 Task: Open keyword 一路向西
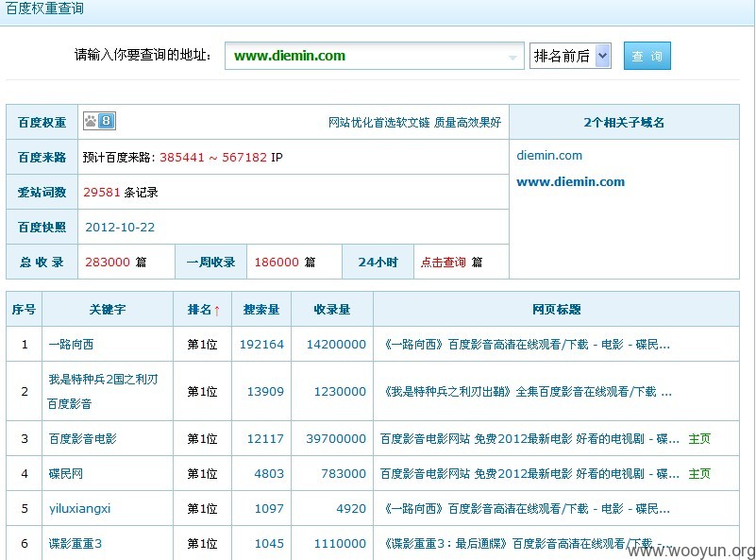71,345
